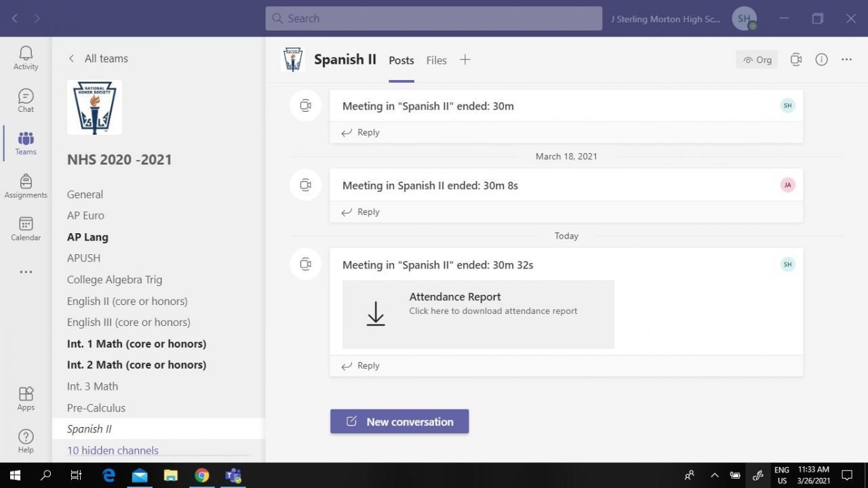Open the ENG US language selector
This screenshot has width=868, height=488.
click(x=782, y=475)
